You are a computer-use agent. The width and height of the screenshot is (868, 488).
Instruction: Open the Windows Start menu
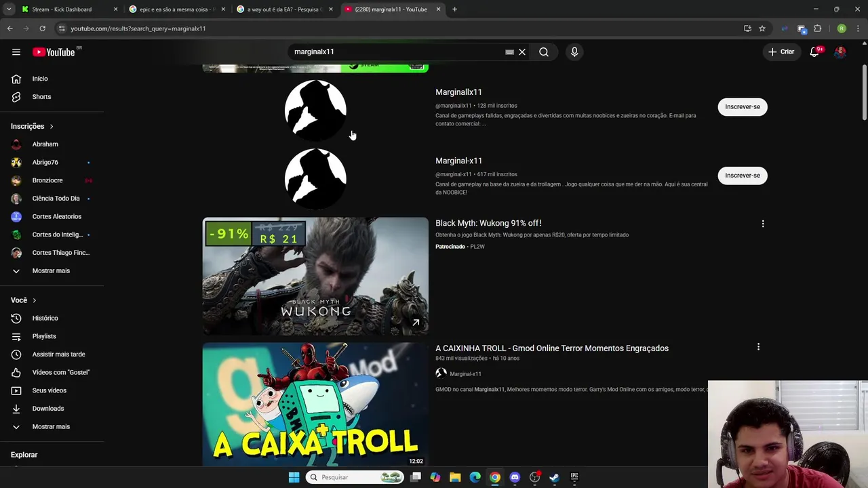pos(294,477)
